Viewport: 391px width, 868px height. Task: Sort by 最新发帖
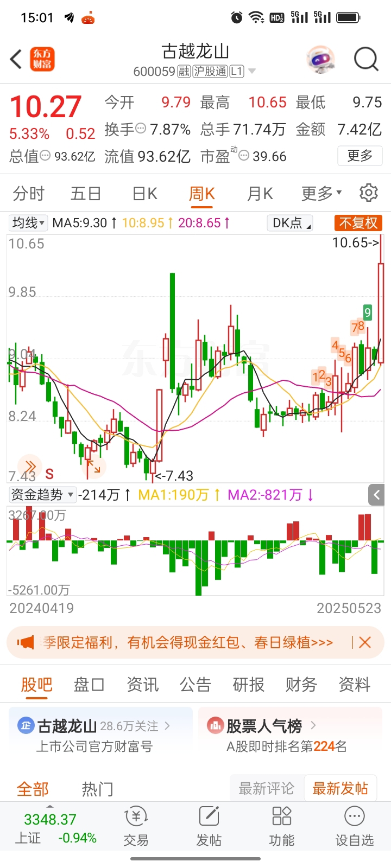click(340, 788)
